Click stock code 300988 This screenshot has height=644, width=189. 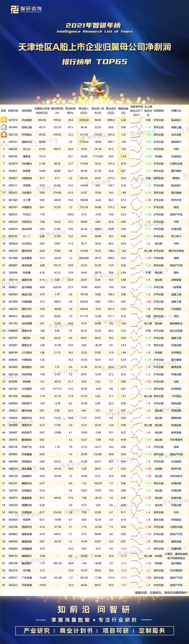click(x=13, y=425)
